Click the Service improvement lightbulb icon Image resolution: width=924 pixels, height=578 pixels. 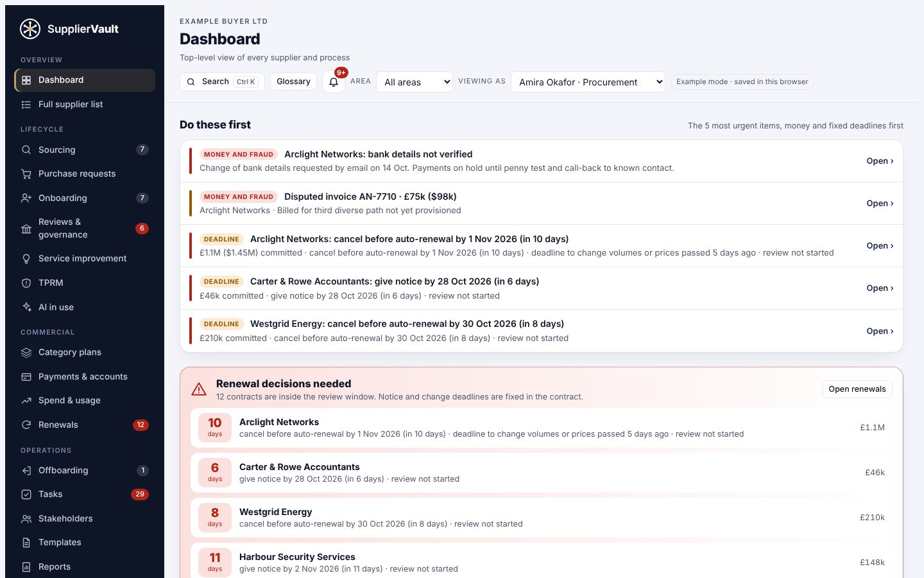(26, 259)
